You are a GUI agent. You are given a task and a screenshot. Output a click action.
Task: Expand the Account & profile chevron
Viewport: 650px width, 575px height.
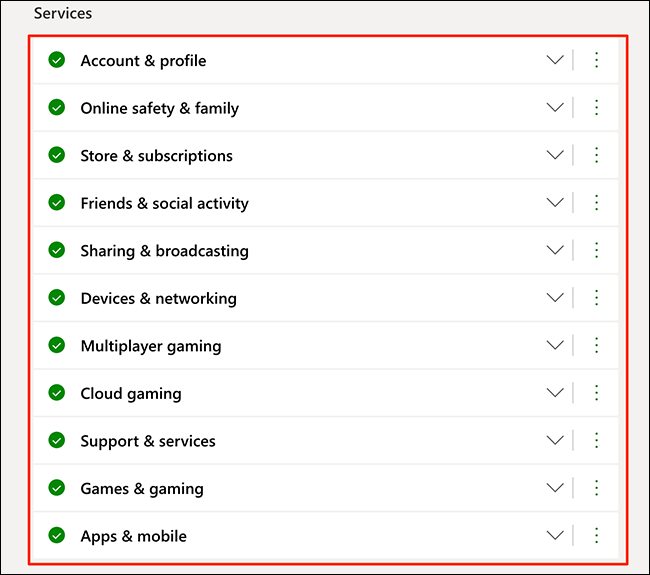point(555,60)
